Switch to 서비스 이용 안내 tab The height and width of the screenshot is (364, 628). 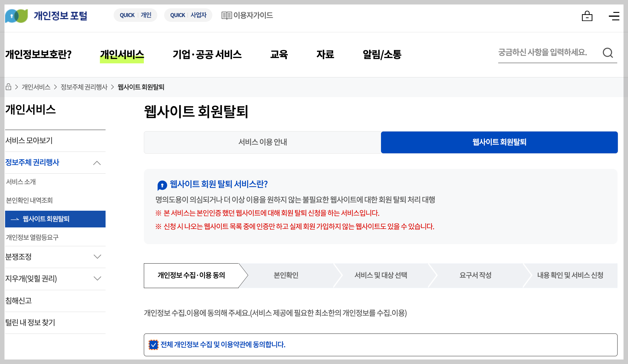coord(262,142)
